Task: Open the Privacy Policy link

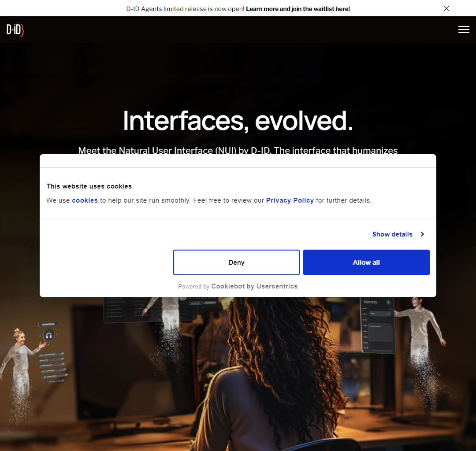Action: [290, 200]
